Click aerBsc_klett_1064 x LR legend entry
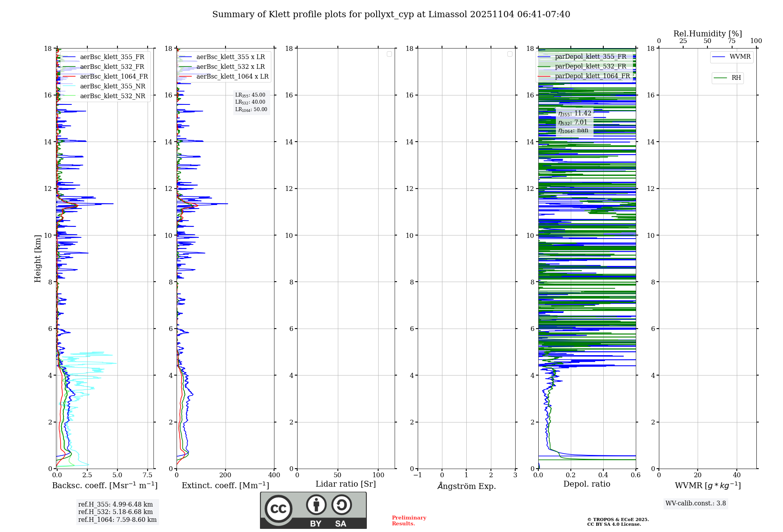This screenshot has width=783, height=532. click(232, 77)
